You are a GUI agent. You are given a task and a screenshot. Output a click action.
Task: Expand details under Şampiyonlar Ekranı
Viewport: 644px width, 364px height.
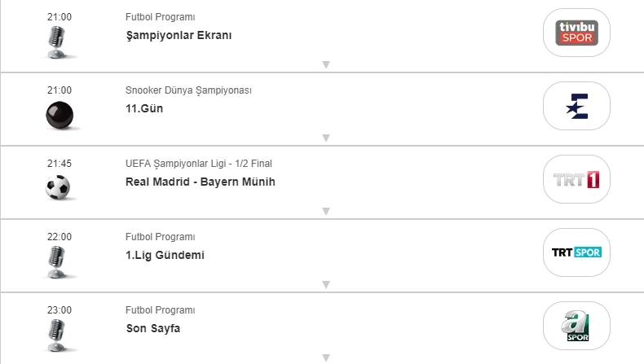point(325,65)
